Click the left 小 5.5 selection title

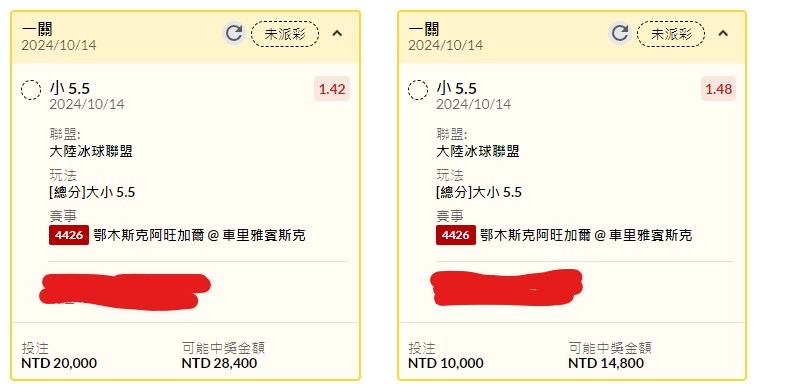[70, 88]
